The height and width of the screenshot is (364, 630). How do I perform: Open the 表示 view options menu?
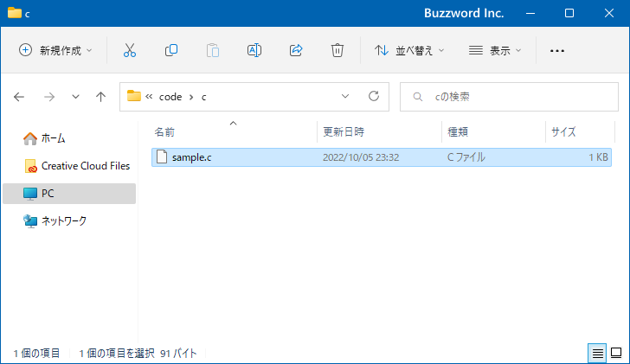pos(495,50)
